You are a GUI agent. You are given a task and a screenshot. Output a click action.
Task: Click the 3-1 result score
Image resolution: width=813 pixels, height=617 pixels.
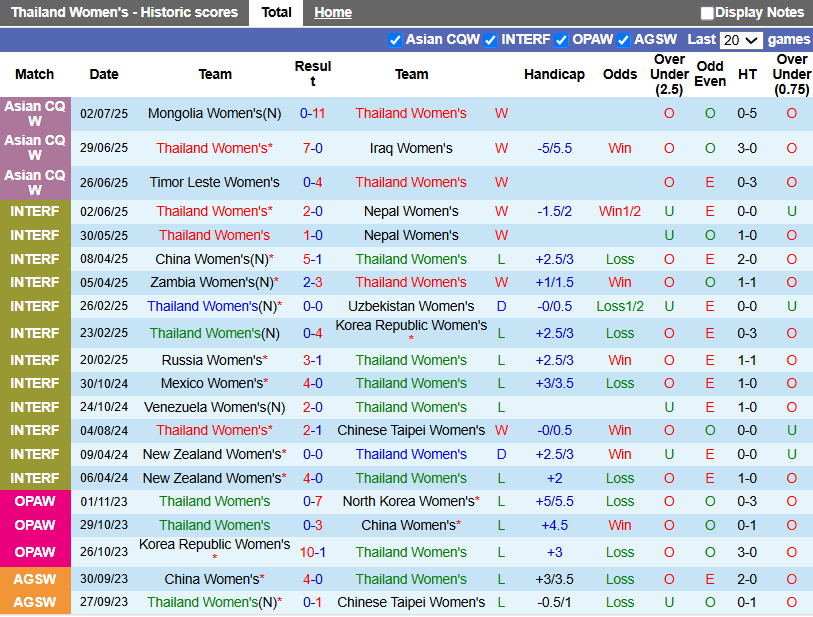click(313, 360)
